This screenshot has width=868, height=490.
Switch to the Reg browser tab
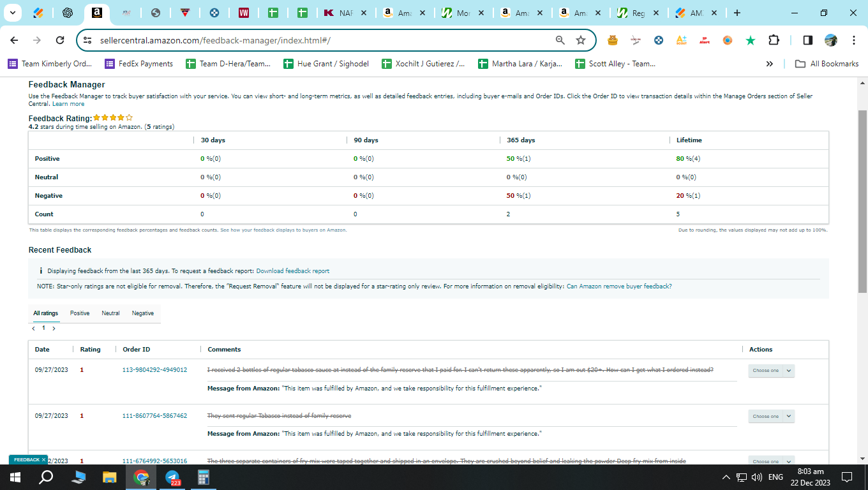[638, 13]
